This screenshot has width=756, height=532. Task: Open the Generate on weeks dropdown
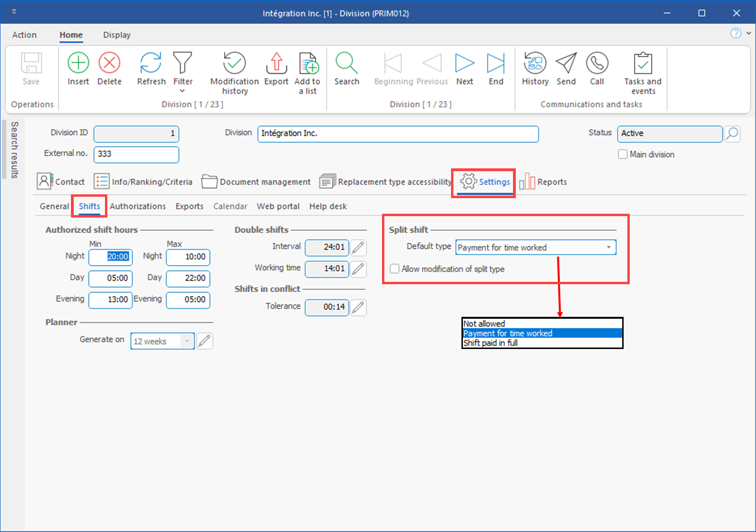[187, 341]
